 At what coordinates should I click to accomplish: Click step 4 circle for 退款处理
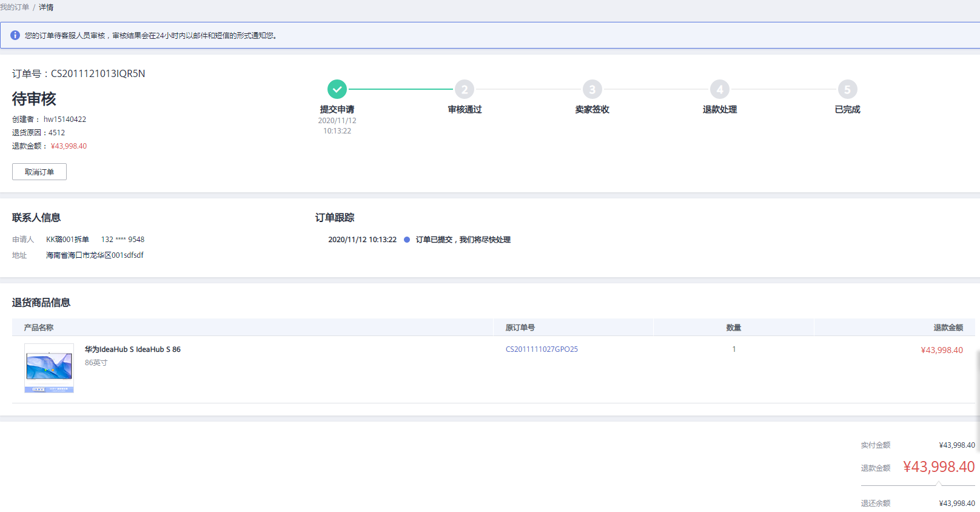click(x=720, y=89)
